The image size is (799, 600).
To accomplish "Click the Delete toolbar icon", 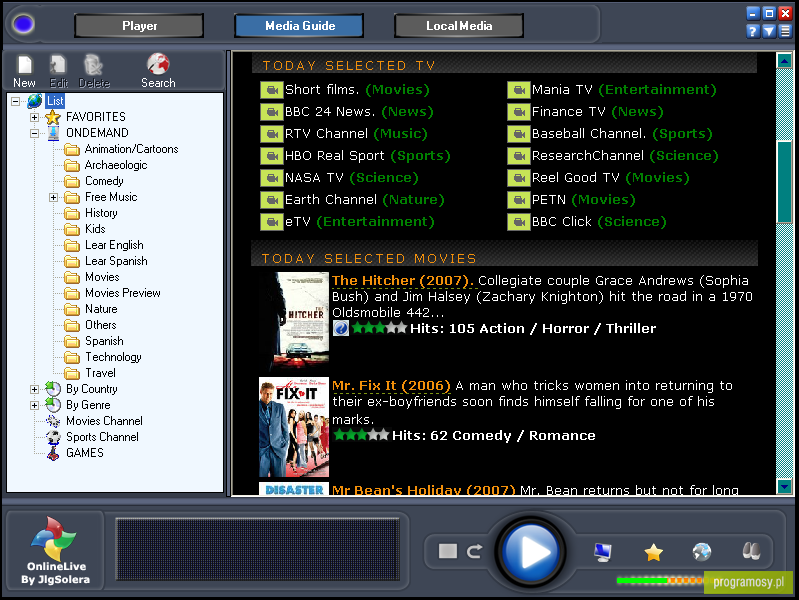I will [94, 65].
